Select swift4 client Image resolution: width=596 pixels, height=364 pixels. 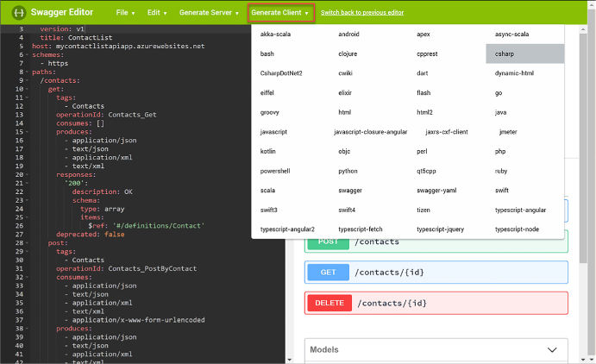pyautogui.click(x=347, y=210)
